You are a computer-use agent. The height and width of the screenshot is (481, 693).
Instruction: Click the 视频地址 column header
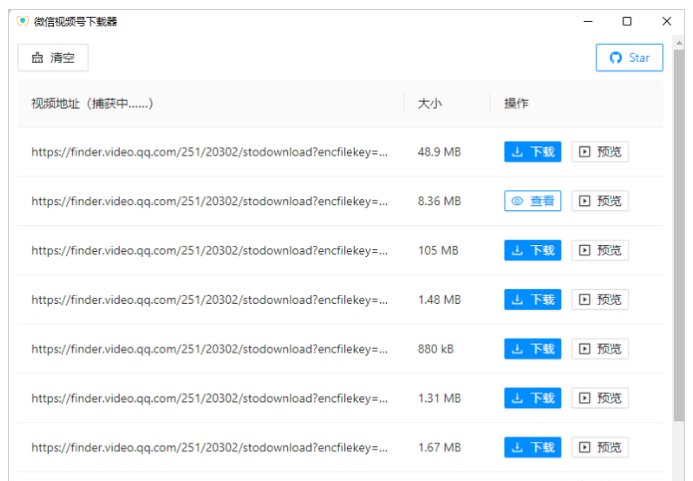tap(92, 104)
